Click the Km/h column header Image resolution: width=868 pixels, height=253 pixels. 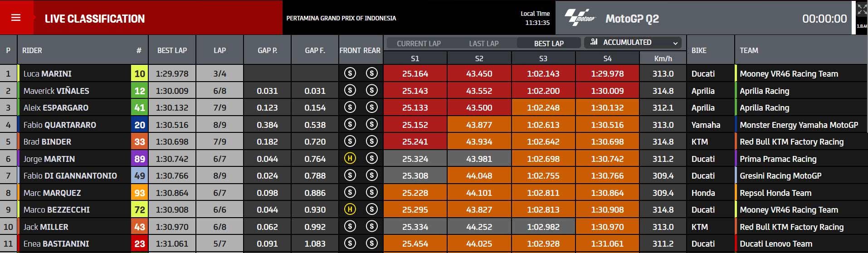click(663, 58)
